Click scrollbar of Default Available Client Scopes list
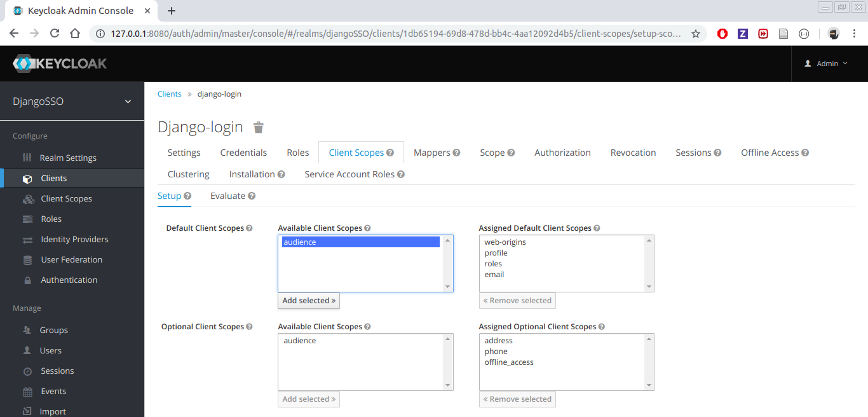Viewport: 868px width, 417px height. pyautogui.click(x=448, y=264)
